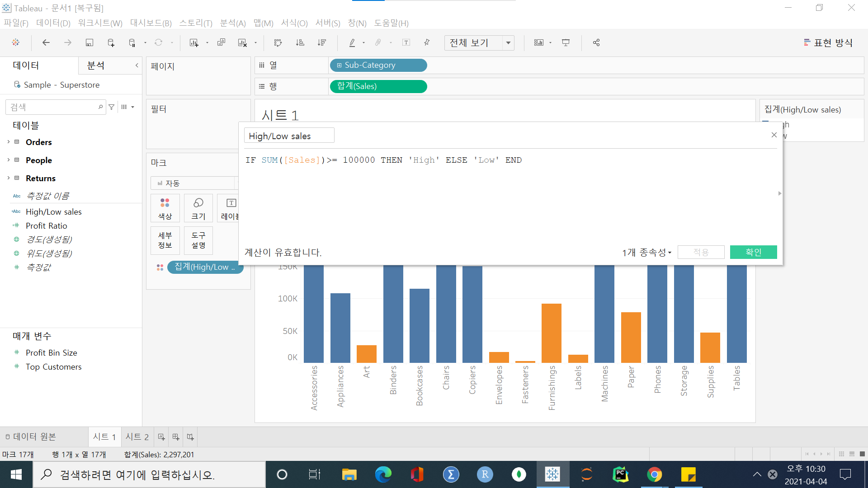Screen dimensions: 868x488
Task: Click the New worksheet toolbar icon
Action: pos(194,42)
